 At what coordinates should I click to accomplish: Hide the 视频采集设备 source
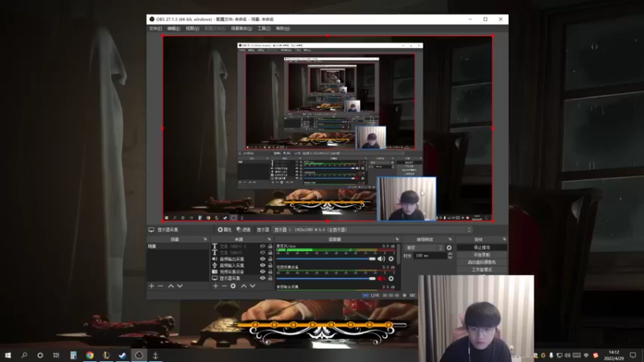coord(262,272)
